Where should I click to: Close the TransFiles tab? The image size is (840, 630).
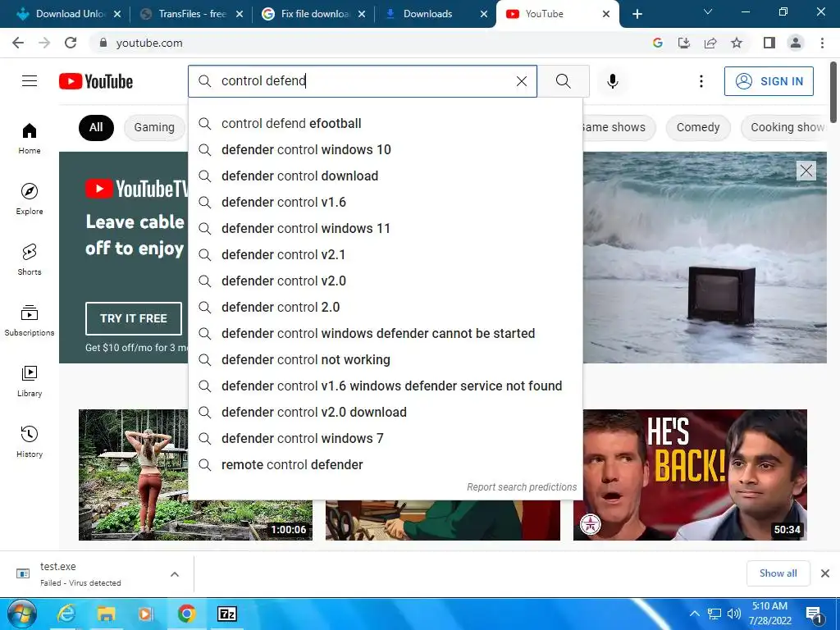click(240, 14)
